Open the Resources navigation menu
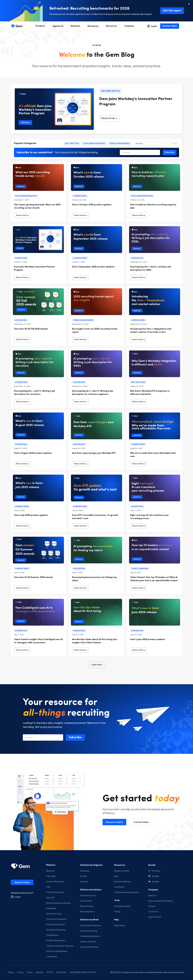The image size is (193, 980). click(111, 26)
